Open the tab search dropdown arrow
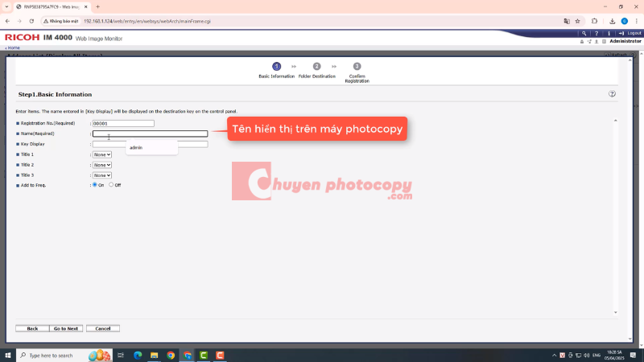 pos(6,7)
